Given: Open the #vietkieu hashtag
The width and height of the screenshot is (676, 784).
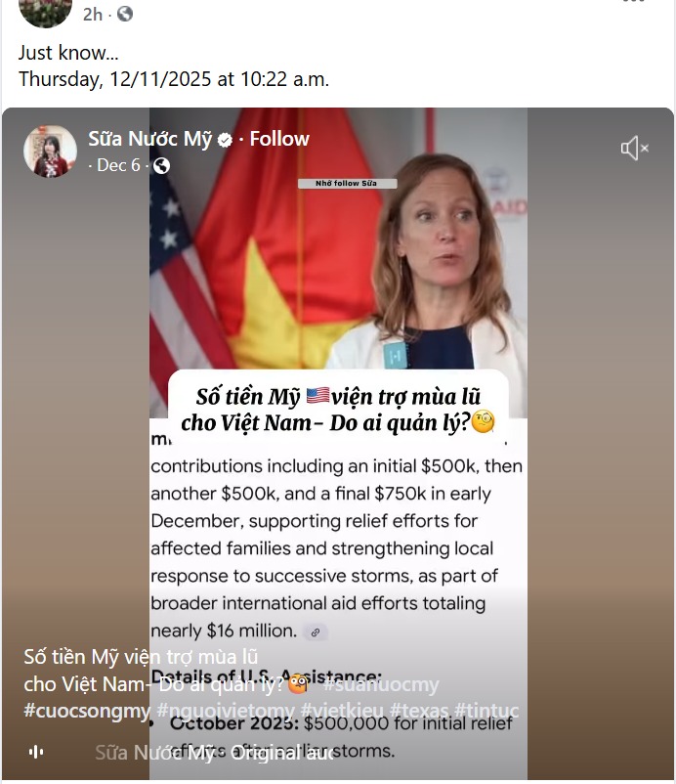Looking at the screenshot, I should point(342,711).
